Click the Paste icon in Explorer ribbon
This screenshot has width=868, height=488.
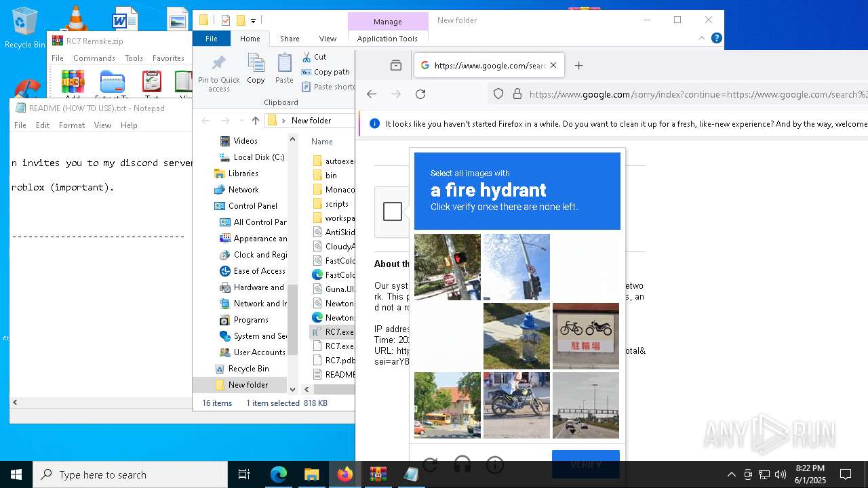pos(284,63)
